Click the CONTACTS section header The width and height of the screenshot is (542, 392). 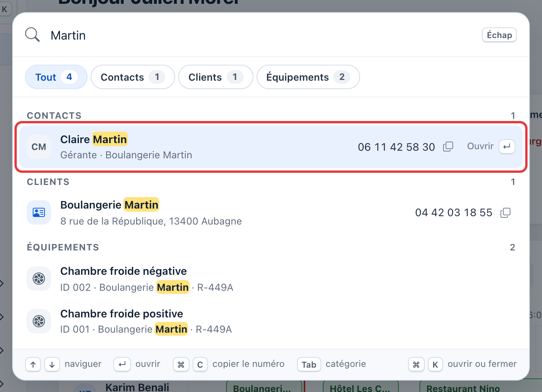coord(54,116)
